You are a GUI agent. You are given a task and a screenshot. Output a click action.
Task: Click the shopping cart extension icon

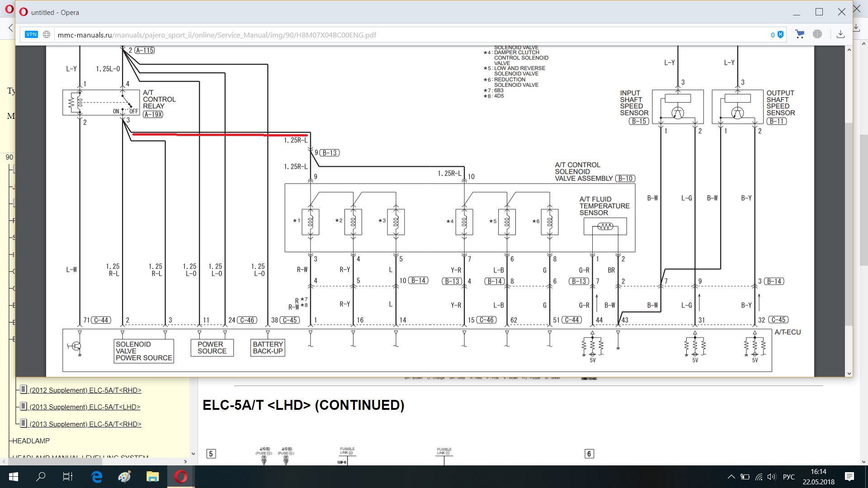[x=799, y=34]
